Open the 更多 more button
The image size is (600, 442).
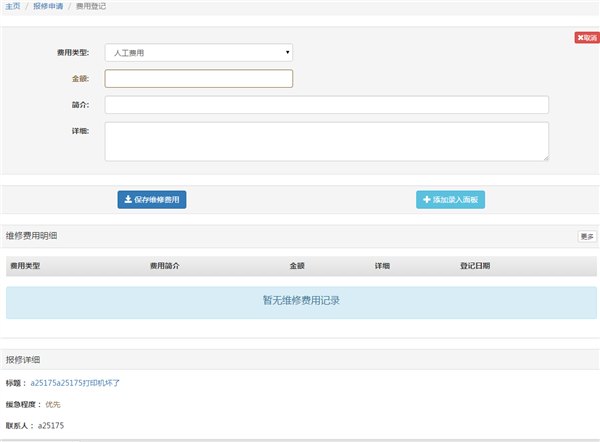(587, 236)
